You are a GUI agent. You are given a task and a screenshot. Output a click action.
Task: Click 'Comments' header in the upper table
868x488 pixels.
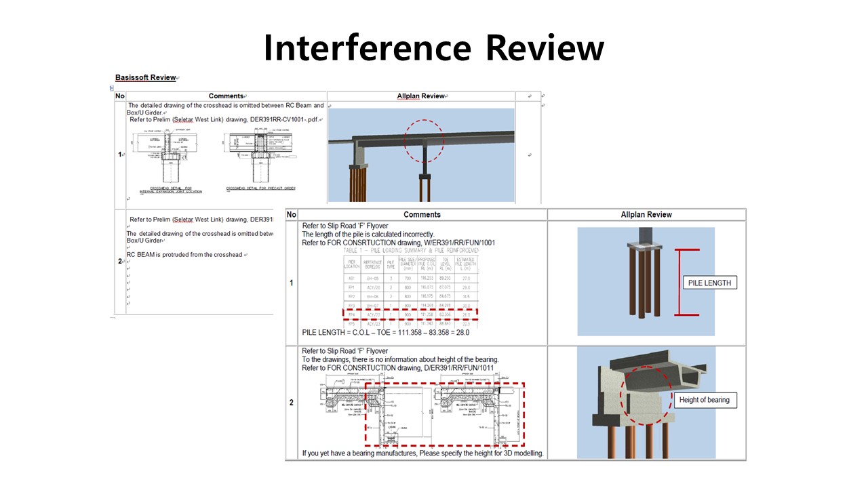point(226,96)
